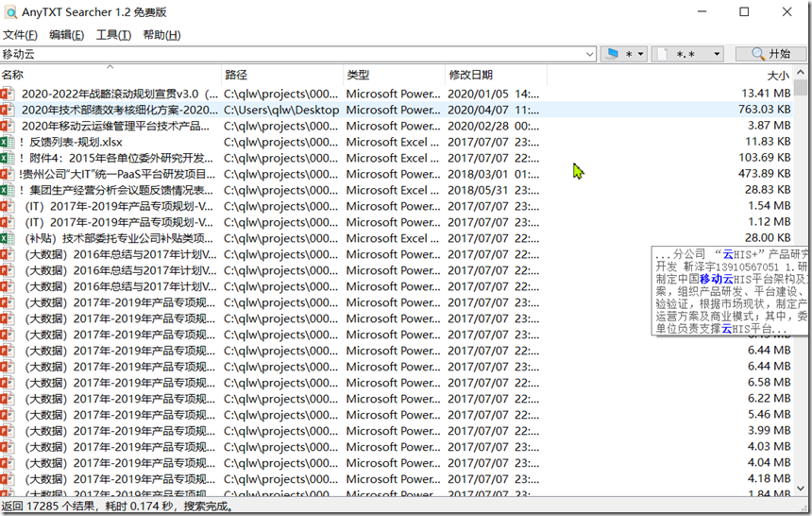This screenshot has height=516, width=812.
Task: Click the Excel icon beside 反馈列表-规划.xlsx
Action: 8,142
